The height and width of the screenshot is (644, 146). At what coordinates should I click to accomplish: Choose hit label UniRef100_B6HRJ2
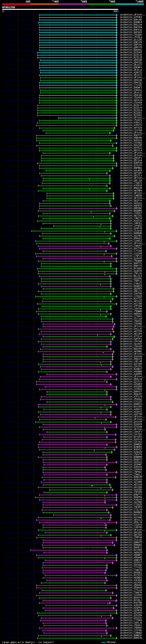tap(131, 548)
